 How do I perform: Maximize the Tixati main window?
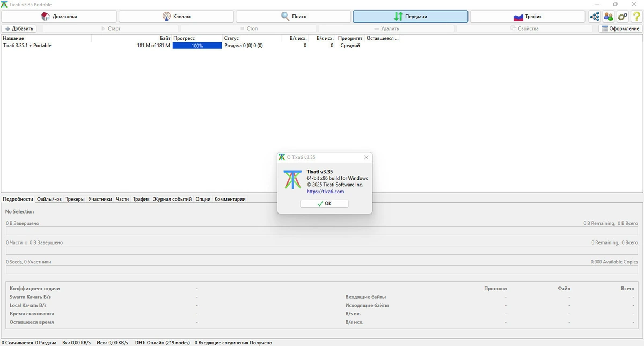tap(615, 4)
